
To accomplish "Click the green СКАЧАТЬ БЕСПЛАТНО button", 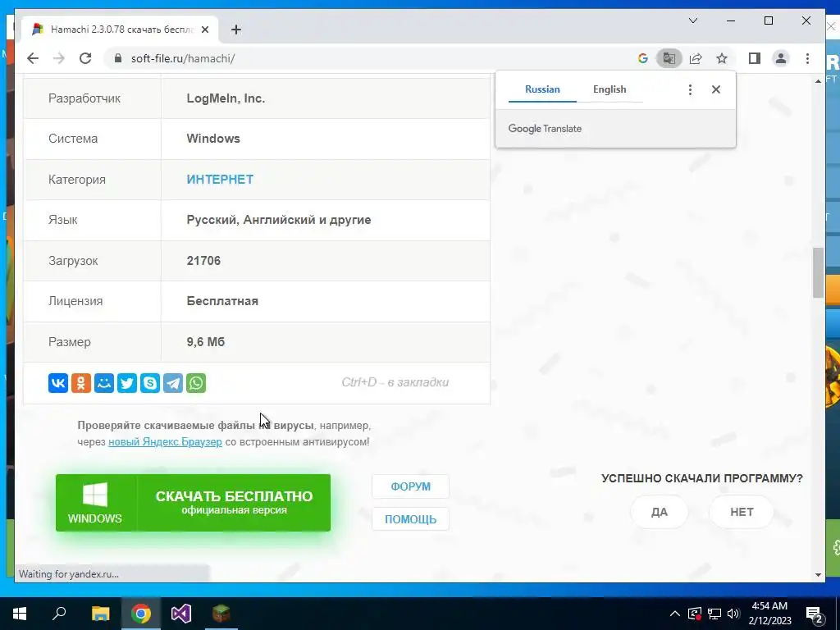I will (x=193, y=503).
